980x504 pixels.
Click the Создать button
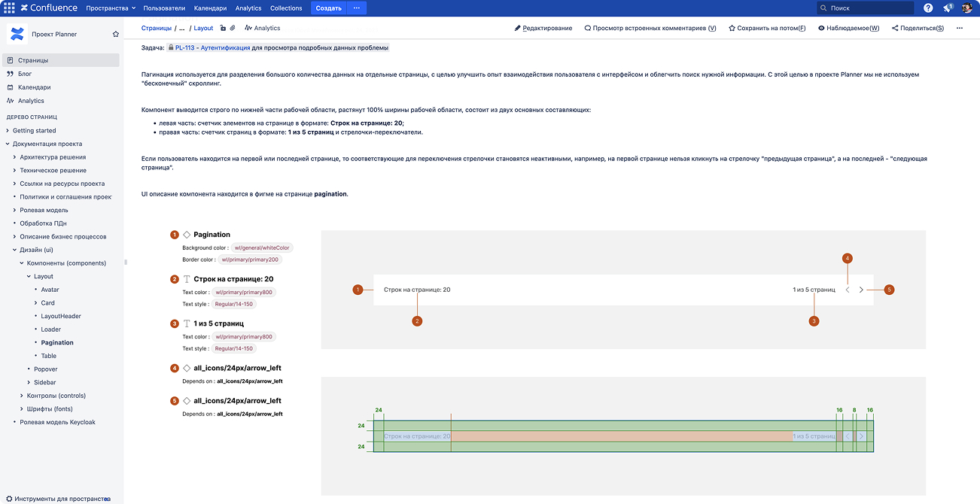(x=328, y=8)
